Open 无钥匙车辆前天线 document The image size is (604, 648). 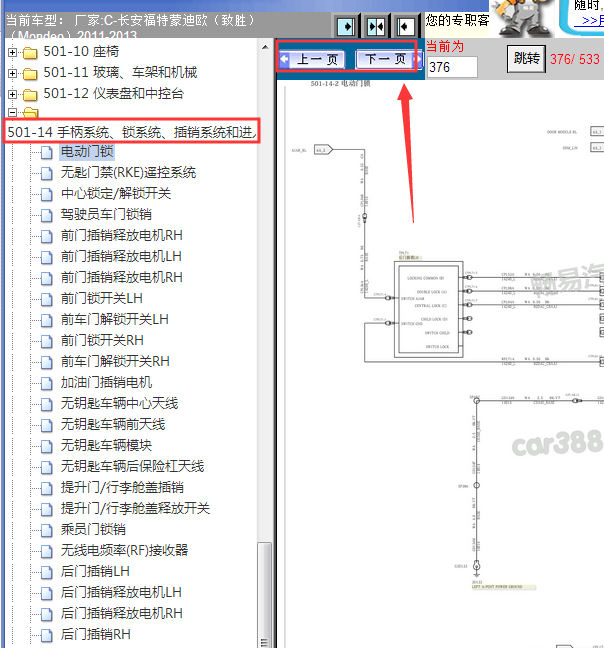pyautogui.click(x=113, y=424)
